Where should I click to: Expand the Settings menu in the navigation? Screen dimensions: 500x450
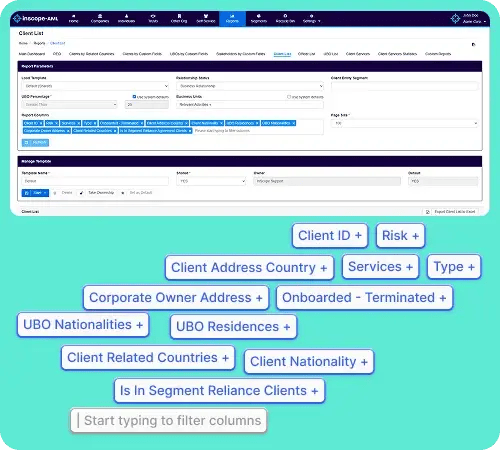312,19
